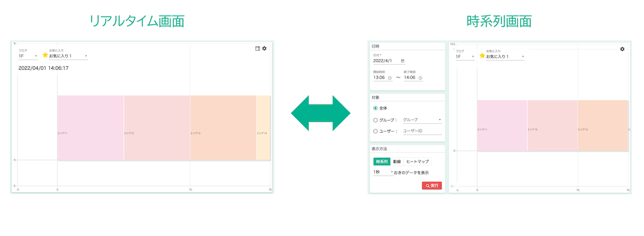Click the エリア12 zone in realtime map

point(157,128)
